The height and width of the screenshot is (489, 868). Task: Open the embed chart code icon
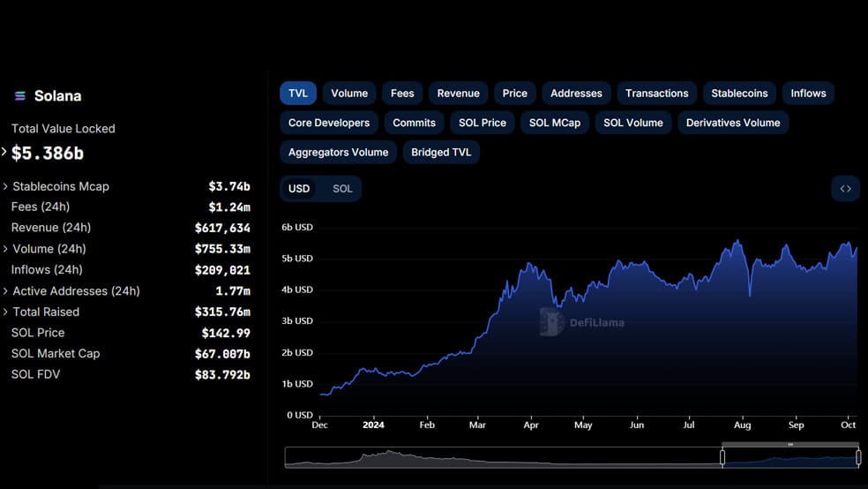pyautogui.click(x=845, y=189)
